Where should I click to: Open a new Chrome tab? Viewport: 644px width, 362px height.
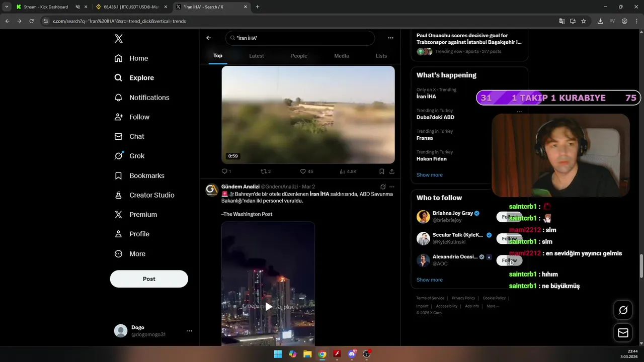tap(258, 7)
